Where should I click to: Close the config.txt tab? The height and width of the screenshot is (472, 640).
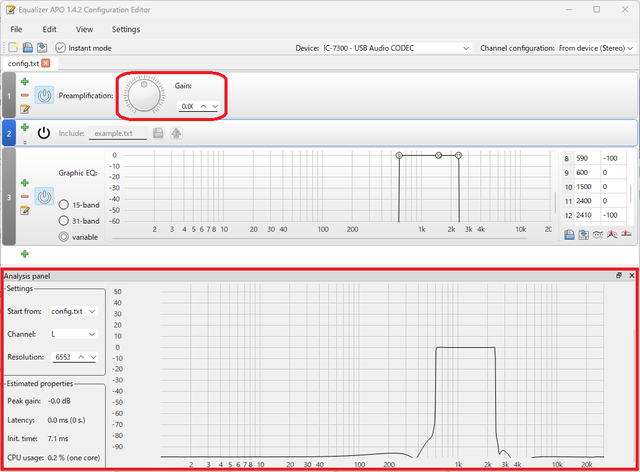46,63
